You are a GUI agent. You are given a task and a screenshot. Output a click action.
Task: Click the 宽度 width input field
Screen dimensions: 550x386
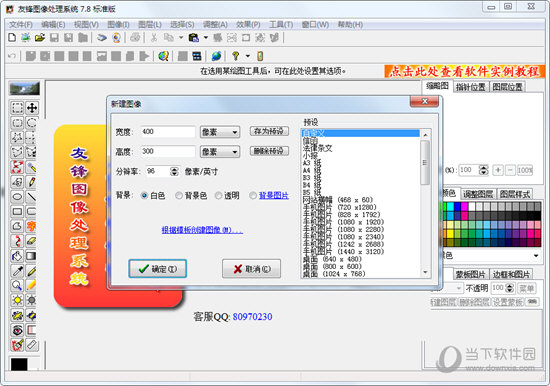[x=168, y=132]
